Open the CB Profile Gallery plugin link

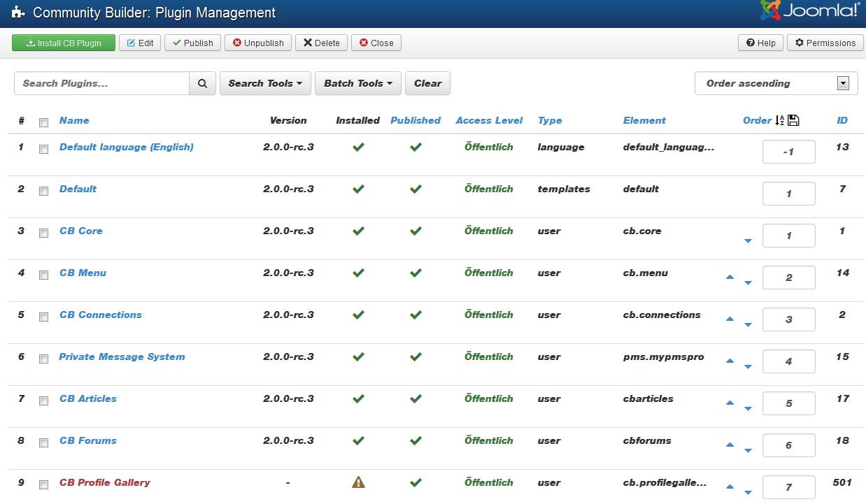[x=105, y=482]
